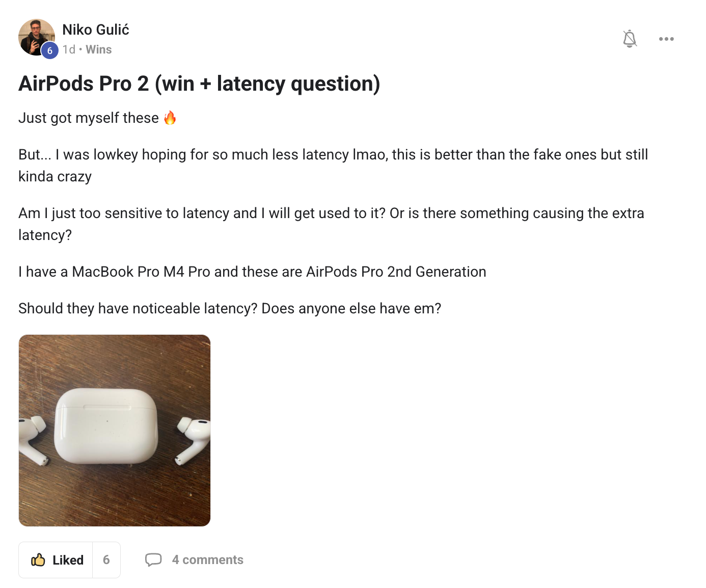The image size is (706, 588).
Task: View the 6 likes count
Action: point(106,560)
